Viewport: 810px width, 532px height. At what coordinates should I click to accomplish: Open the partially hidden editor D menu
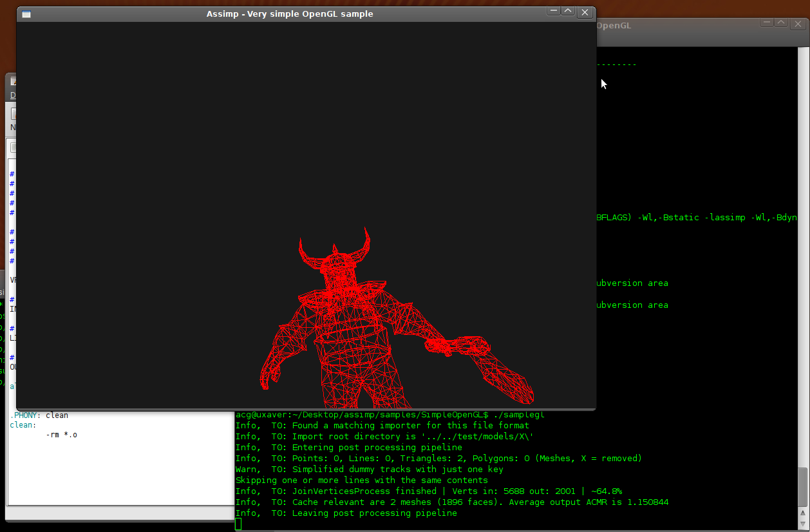(12, 95)
